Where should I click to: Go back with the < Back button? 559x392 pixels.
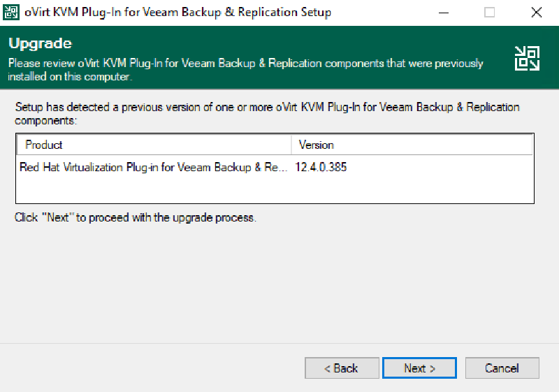point(342,368)
